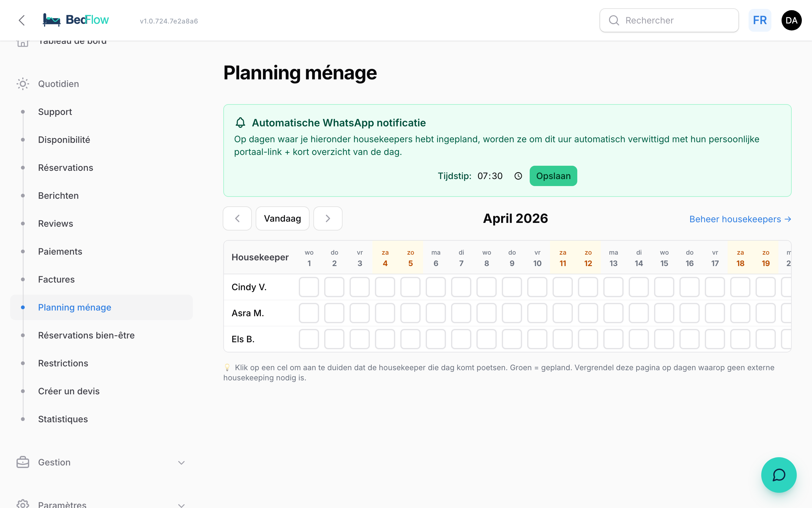
Task: Click the Asra M. row name
Action: click(x=248, y=313)
